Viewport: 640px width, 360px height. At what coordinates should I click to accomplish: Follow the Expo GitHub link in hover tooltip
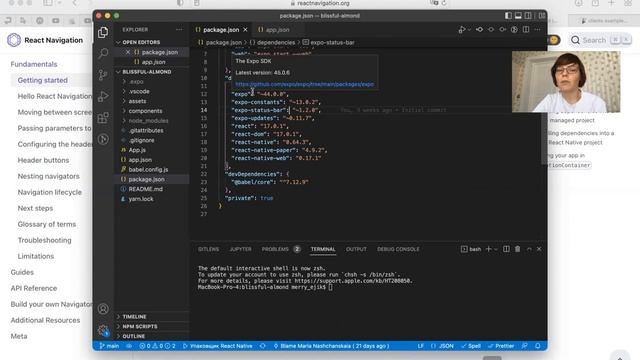point(304,84)
